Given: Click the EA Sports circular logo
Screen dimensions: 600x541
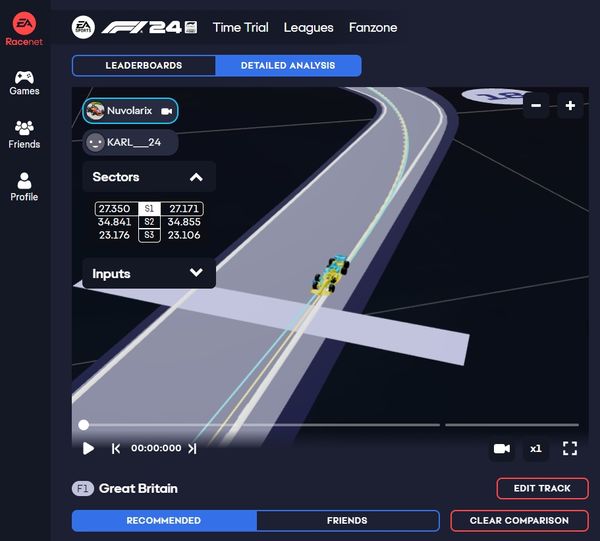Looking at the screenshot, I should [x=83, y=27].
